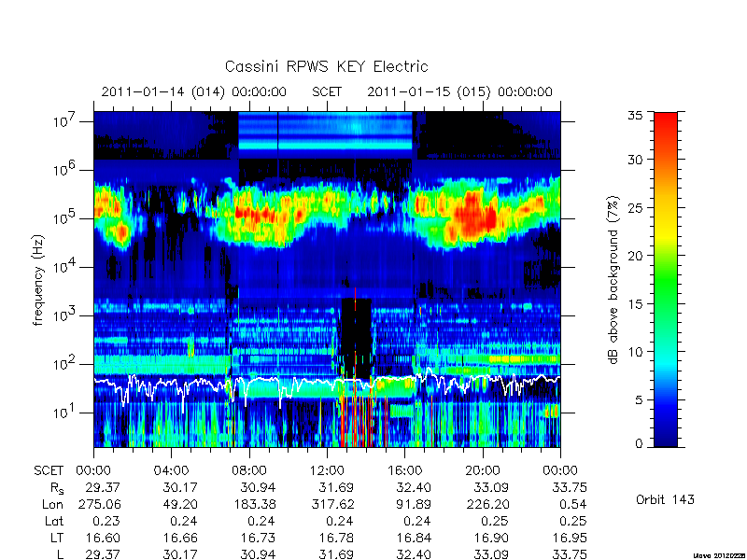Click the Lon value 317.62
The height and width of the screenshot is (560, 747).
tap(332, 504)
